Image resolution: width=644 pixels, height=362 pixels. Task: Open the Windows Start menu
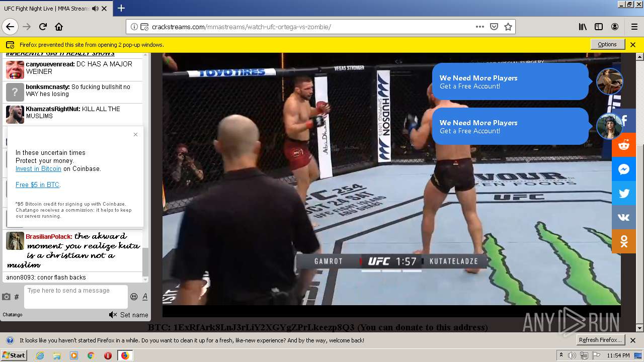coord(14,355)
